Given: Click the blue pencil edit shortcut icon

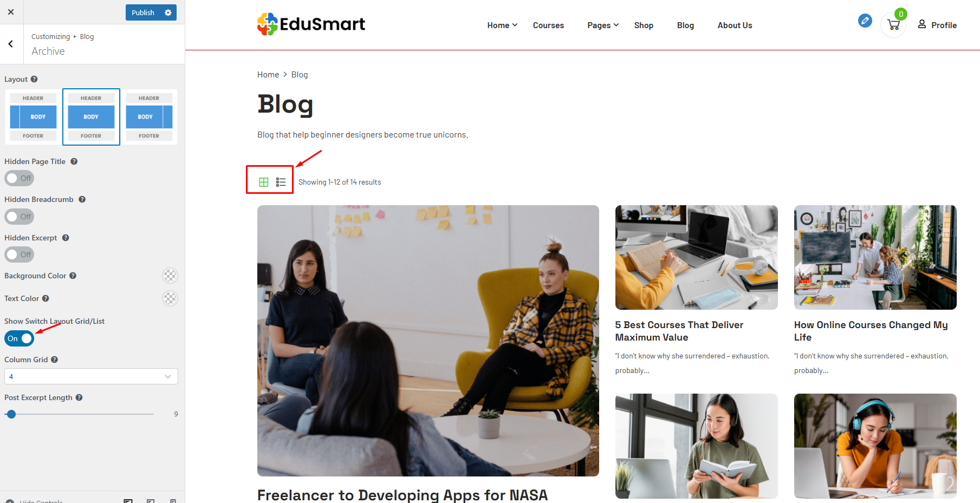Looking at the screenshot, I should click(865, 21).
